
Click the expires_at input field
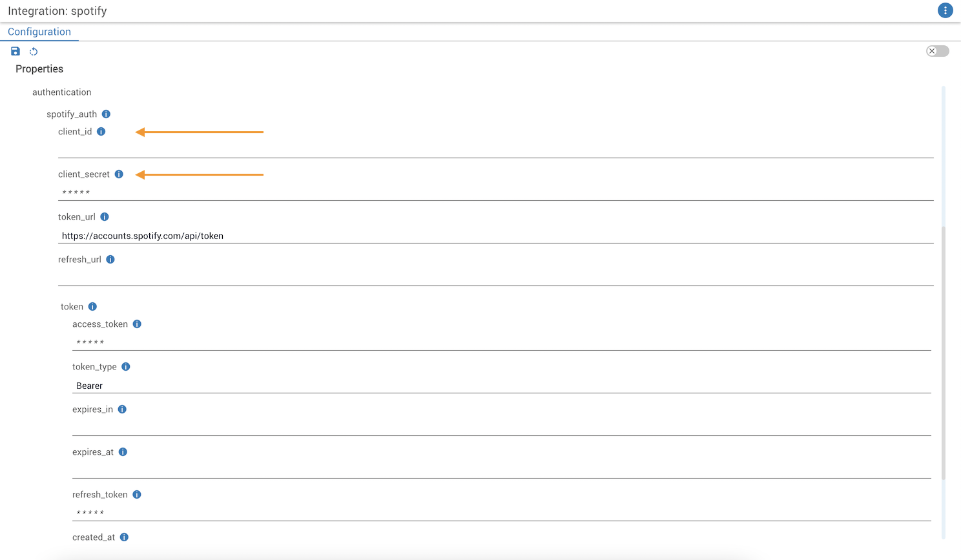pos(501,470)
